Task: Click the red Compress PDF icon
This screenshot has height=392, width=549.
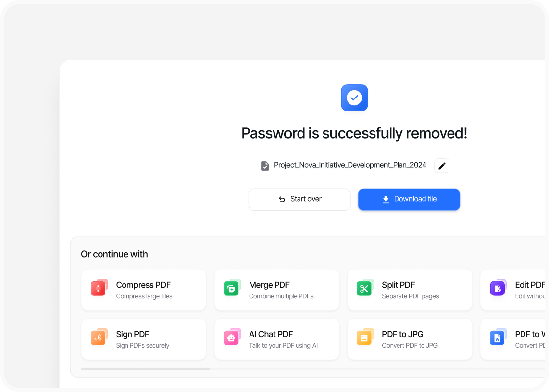Action: (99, 288)
